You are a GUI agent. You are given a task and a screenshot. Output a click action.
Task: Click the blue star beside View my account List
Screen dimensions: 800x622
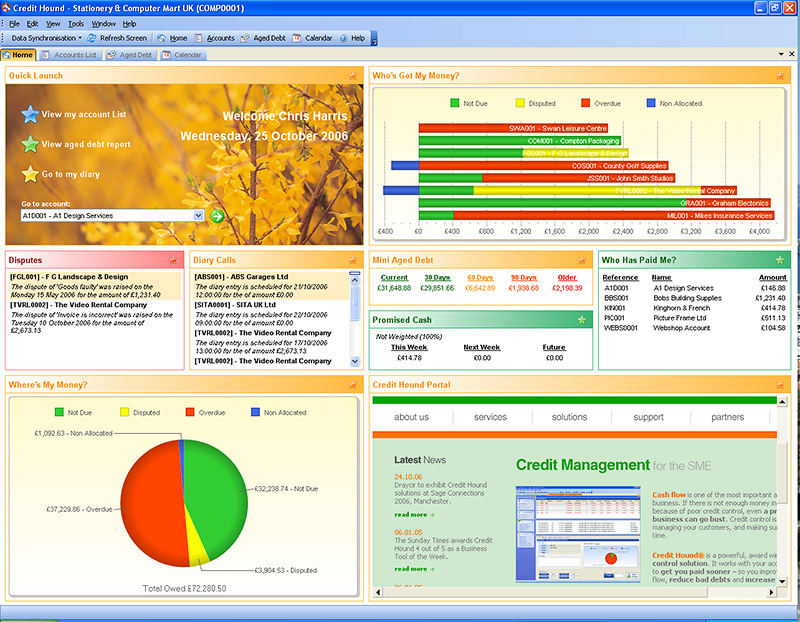pyautogui.click(x=31, y=114)
